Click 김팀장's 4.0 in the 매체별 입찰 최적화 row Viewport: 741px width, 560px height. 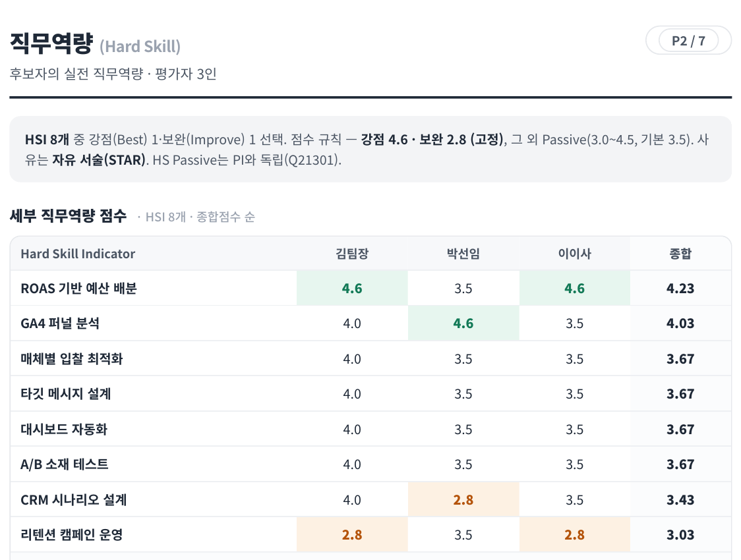coord(352,359)
